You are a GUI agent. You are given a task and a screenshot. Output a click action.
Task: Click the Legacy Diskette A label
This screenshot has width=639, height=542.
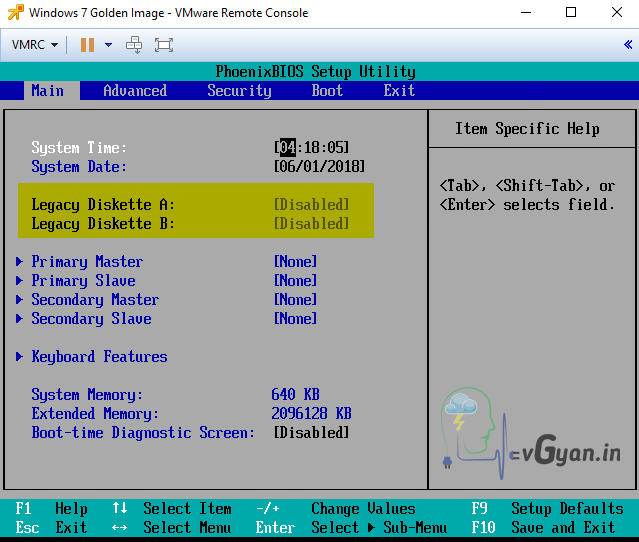click(x=103, y=205)
